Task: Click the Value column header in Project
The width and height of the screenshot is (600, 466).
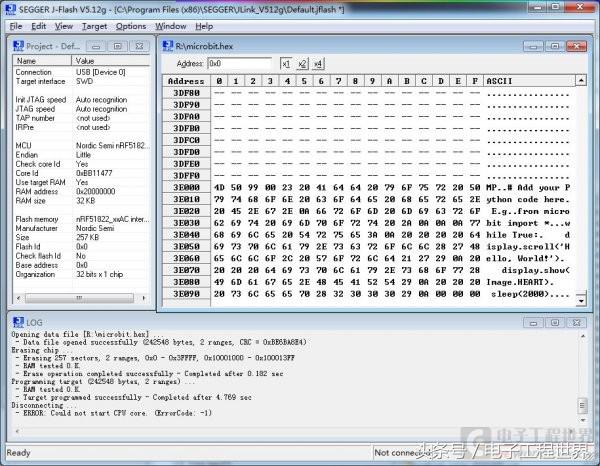Action: [110, 61]
